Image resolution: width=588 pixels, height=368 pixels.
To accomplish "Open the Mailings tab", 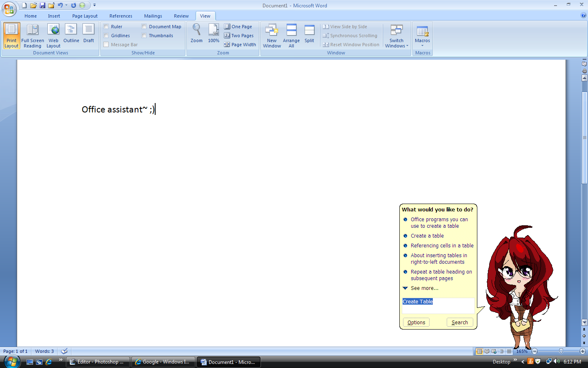I will click(x=153, y=16).
